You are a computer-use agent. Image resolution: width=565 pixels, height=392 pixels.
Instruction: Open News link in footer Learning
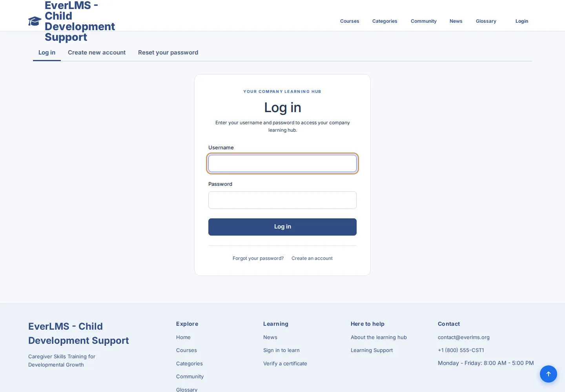pyautogui.click(x=270, y=337)
